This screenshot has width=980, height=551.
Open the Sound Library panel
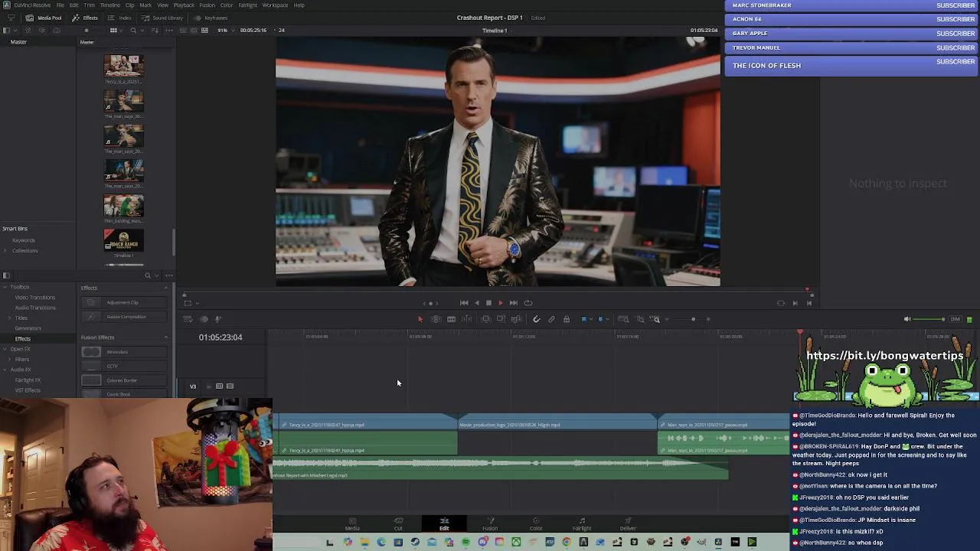tap(162, 18)
